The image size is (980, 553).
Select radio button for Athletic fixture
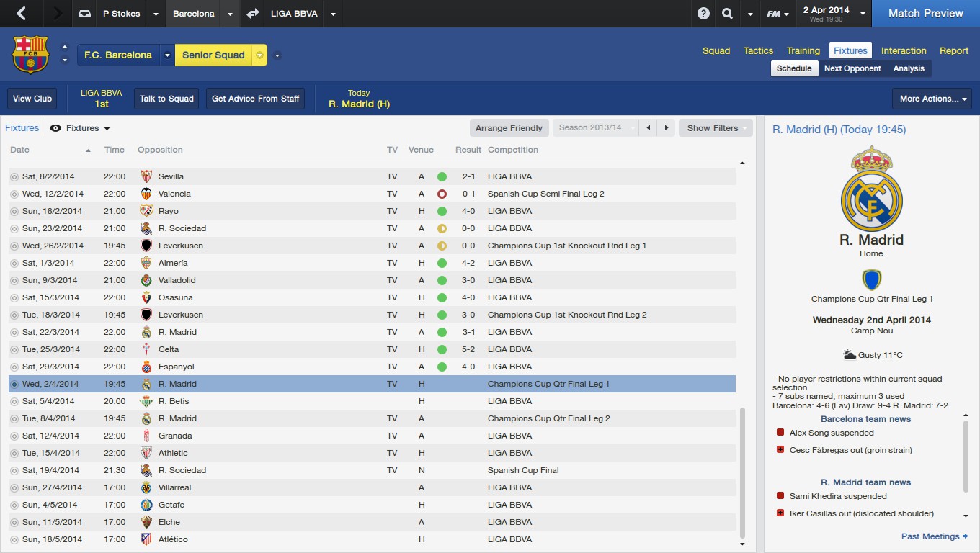(14, 453)
